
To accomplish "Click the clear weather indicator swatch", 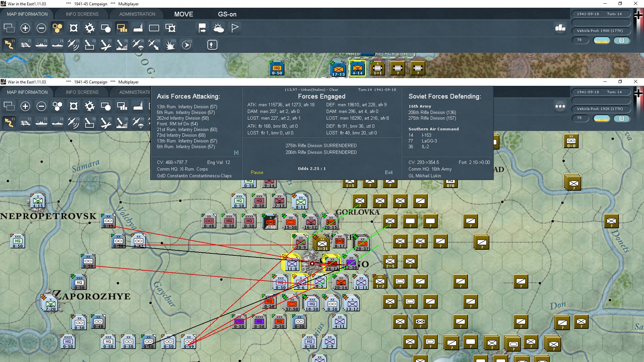I will pos(602,40).
